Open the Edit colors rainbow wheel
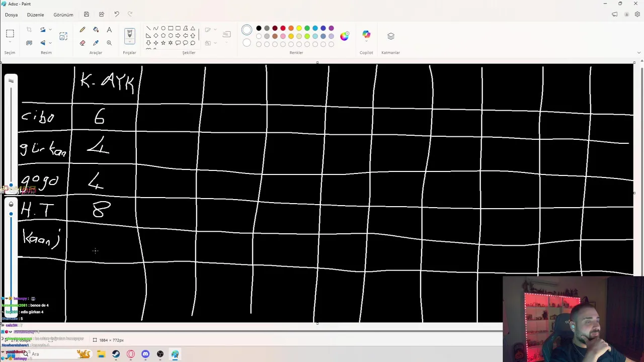The image size is (644, 362). point(345,36)
